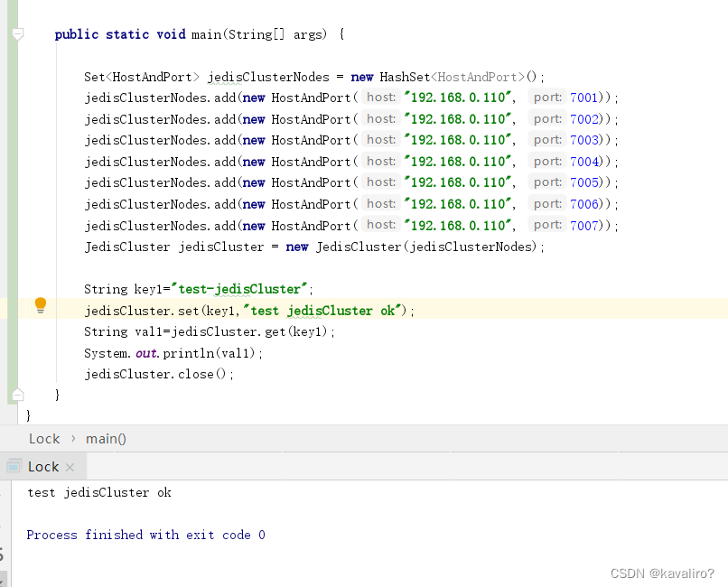728x587 pixels.
Task: Click the public static void main signature
Action: (x=200, y=35)
